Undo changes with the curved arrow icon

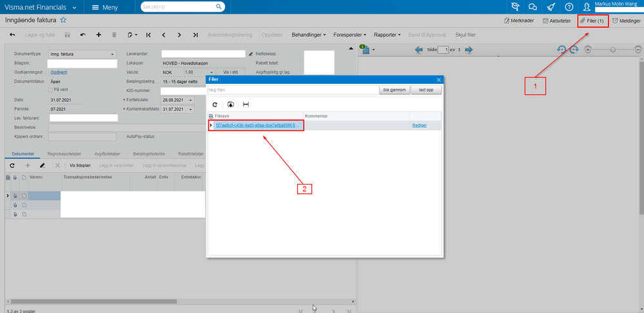point(83,35)
